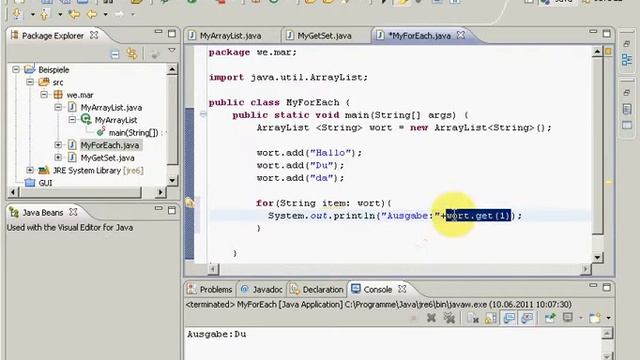
Task: Open the Next Annotation dropdown arrow
Action: [x=32, y=14]
